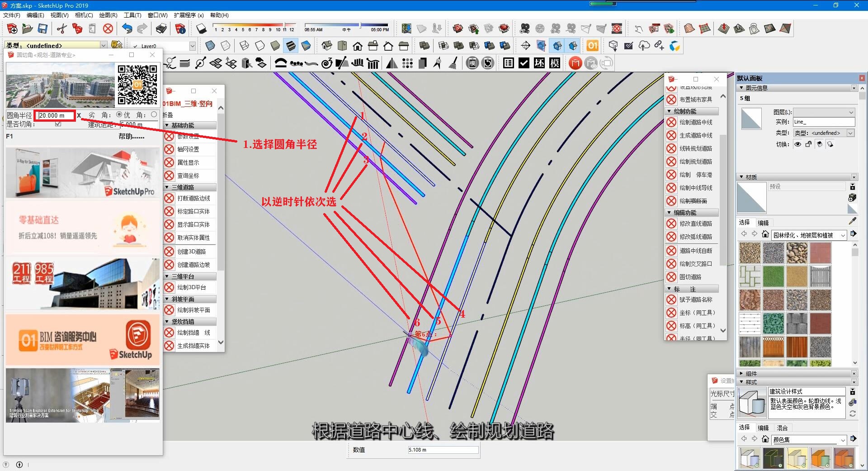
Task: Open the 扩展程序(x) menu
Action: point(189,15)
